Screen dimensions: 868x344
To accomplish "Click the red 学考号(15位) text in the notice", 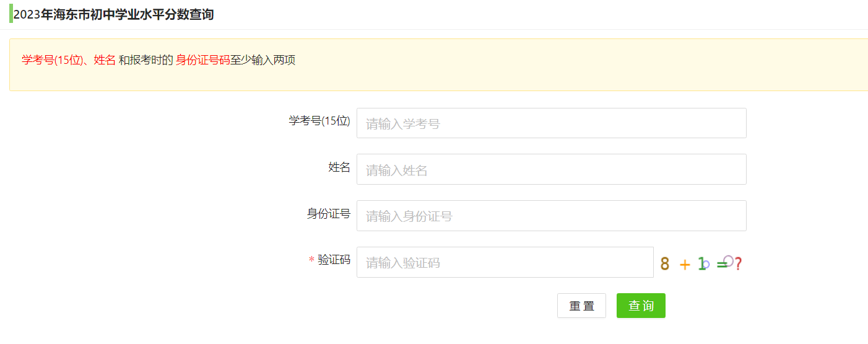I will coord(52,60).
